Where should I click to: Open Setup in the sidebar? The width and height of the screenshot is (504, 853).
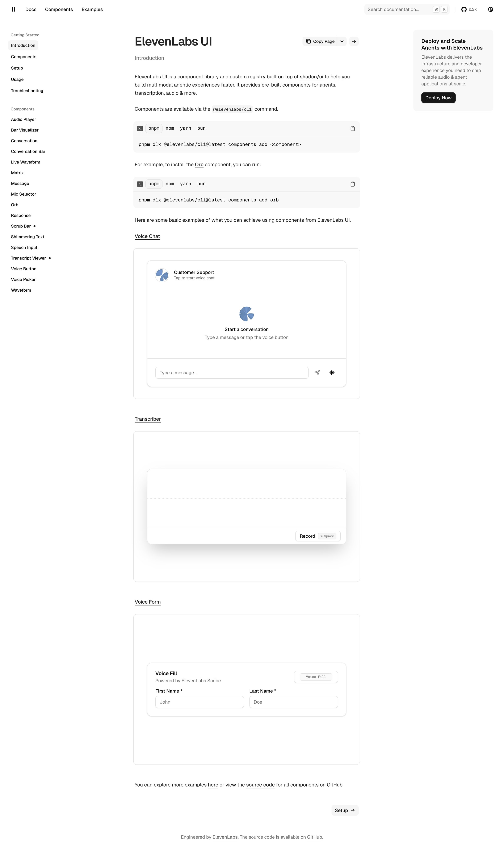pos(17,68)
